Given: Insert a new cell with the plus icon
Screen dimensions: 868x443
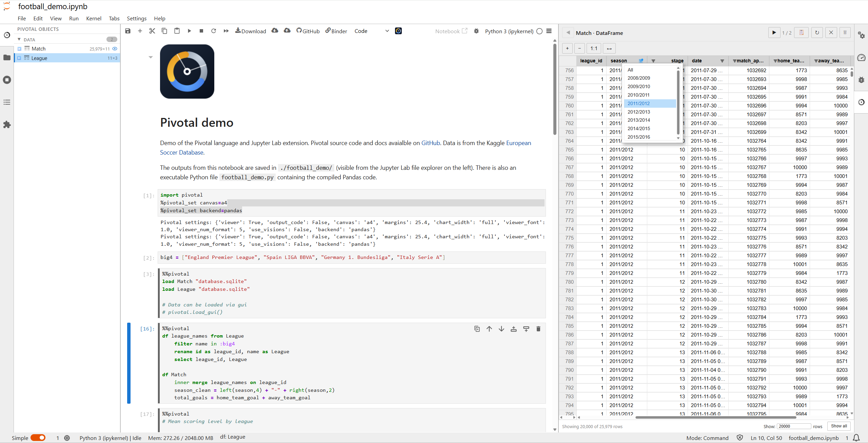Looking at the screenshot, I should pos(140,31).
